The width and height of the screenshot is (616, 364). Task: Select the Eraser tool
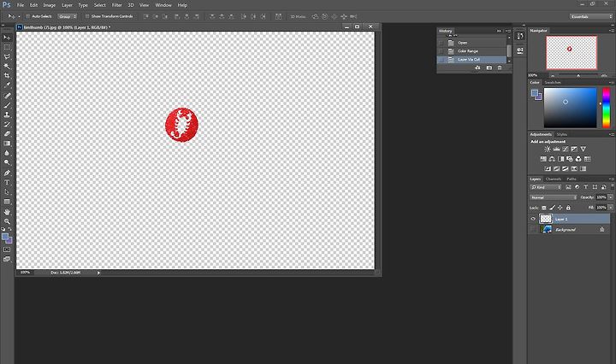pyautogui.click(x=7, y=134)
